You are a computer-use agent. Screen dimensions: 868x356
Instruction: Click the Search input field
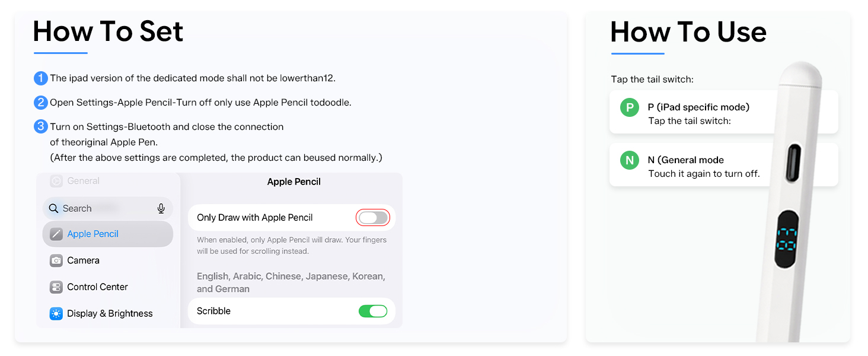(108, 208)
